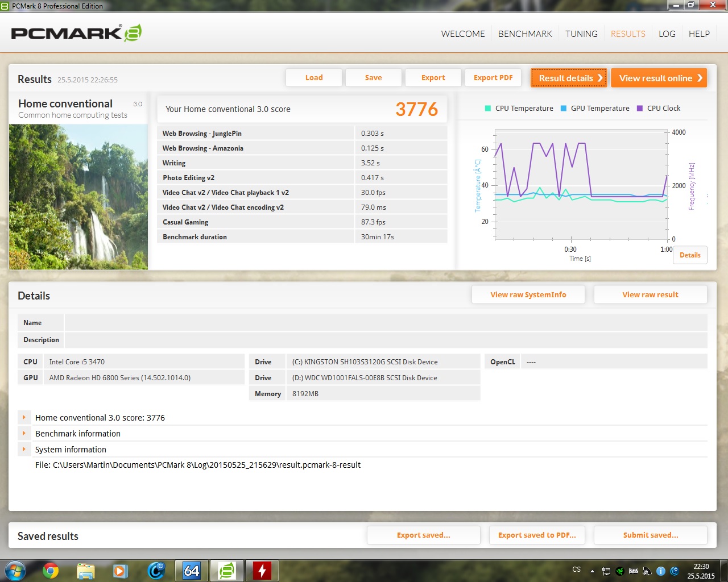728x582 pixels.
Task: Open the LOG tab
Action: 667,34
